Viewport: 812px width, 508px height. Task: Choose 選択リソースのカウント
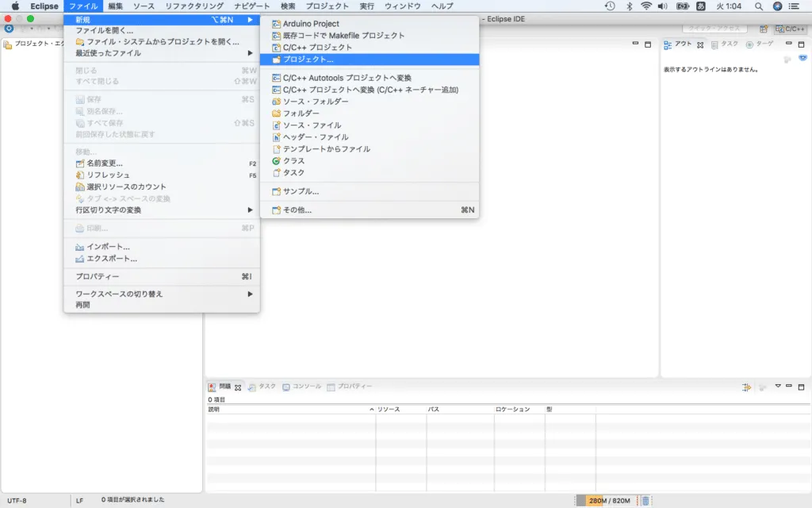(x=162, y=187)
